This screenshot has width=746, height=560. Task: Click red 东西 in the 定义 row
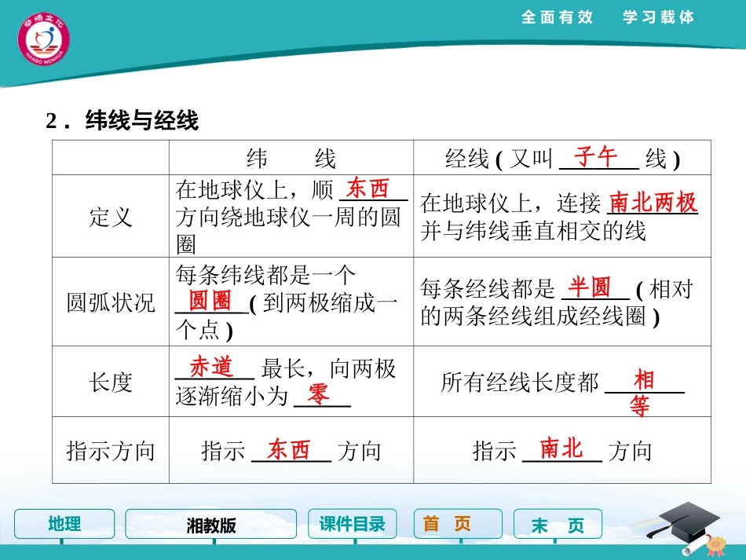pyautogui.click(x=368, y=188)
